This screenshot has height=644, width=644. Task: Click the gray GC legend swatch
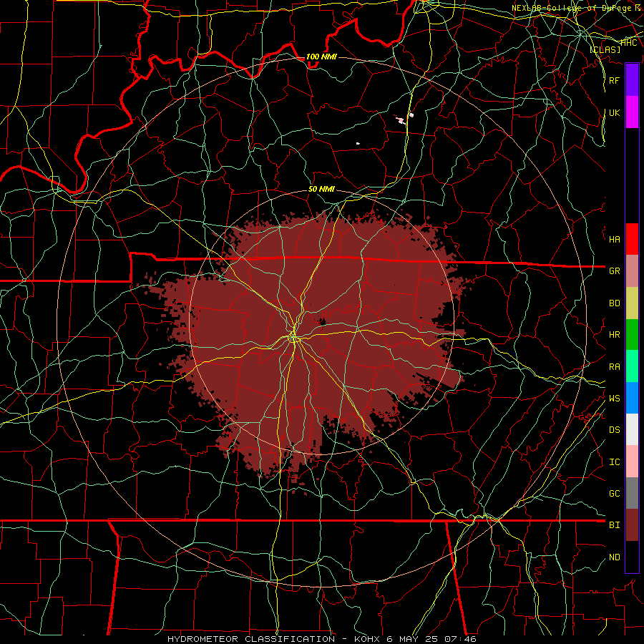632,493
